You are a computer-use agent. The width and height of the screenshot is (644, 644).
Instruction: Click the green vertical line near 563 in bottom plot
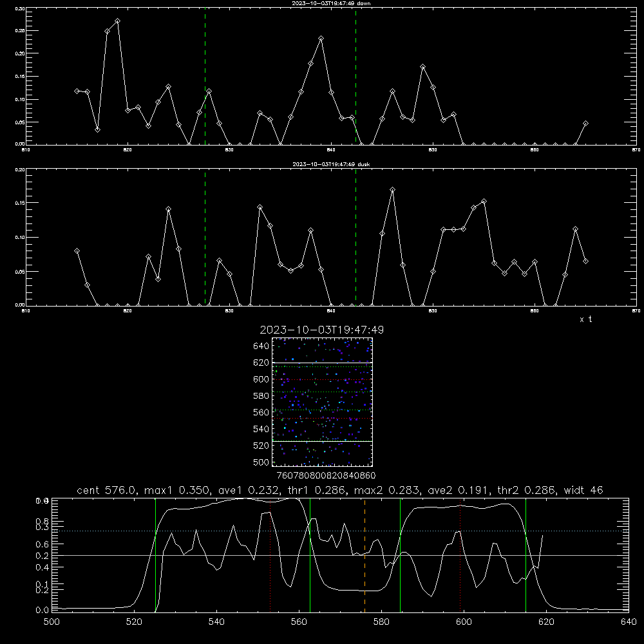click(310, 554)
